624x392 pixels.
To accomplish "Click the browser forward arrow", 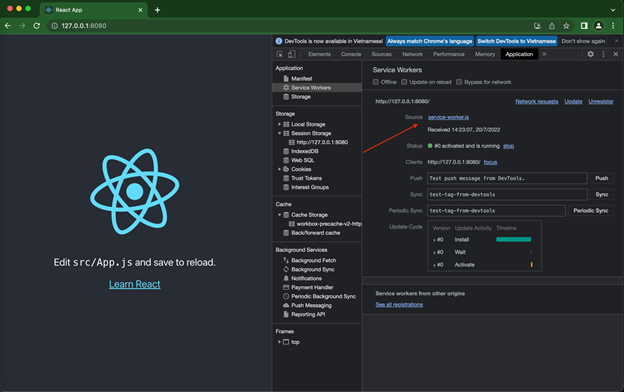I will pyautogui.click(x=22, y=26).
